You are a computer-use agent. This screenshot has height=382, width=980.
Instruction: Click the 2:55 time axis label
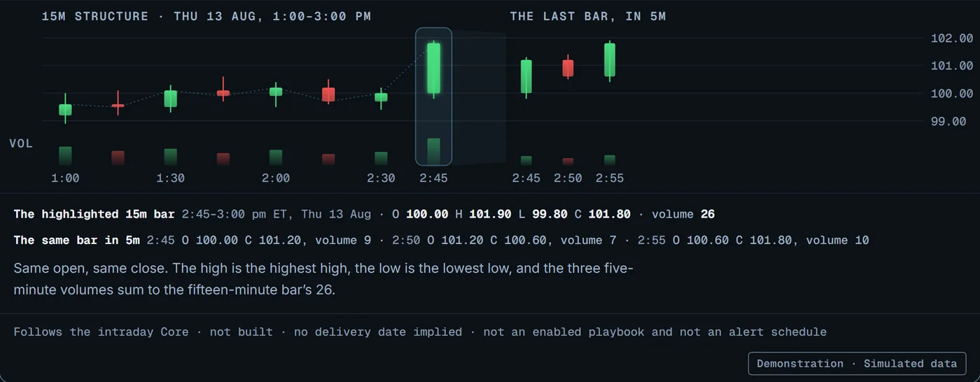(610, 178)
